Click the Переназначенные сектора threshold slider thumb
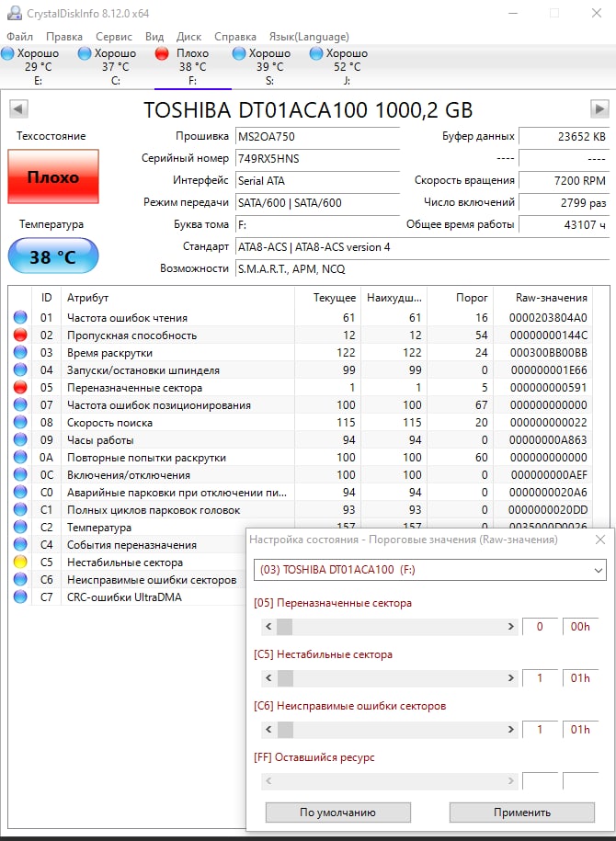Viewport: 616px width, 841px height. (x=285, y=627)
